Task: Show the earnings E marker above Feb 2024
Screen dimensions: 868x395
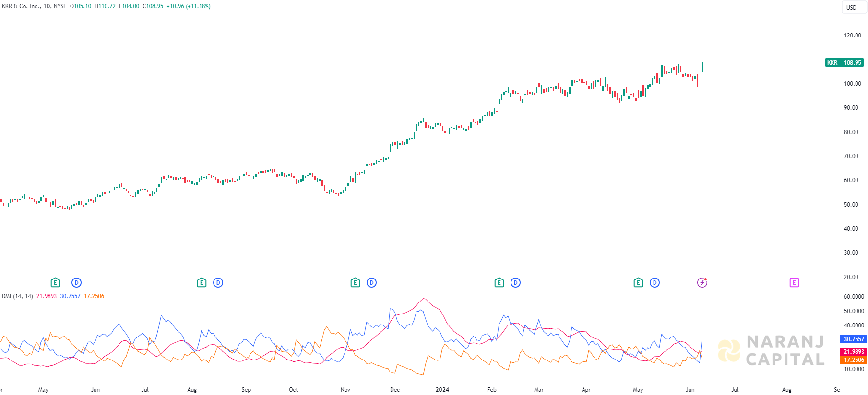Action: coord(499,283)
